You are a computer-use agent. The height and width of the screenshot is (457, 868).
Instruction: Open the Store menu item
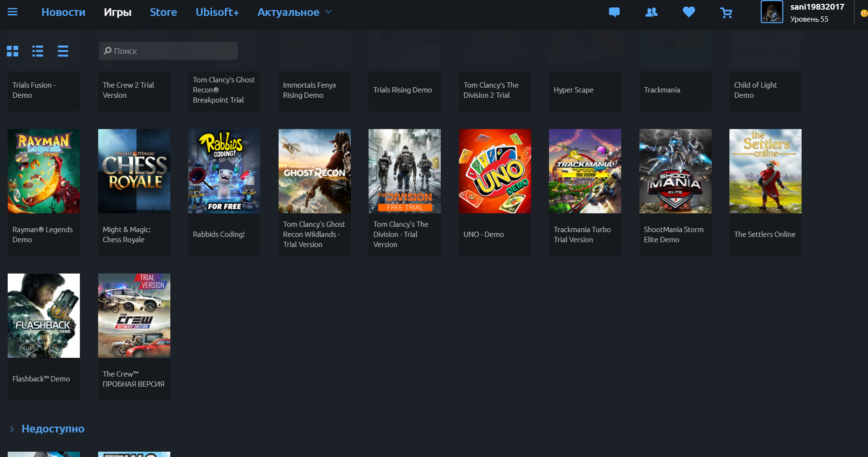click(163, 12)
